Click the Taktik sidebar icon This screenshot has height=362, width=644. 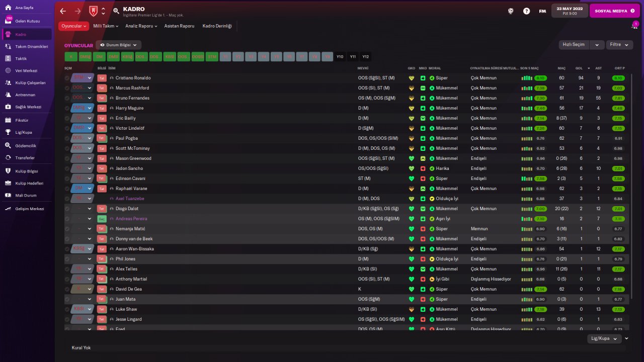pos(8,58)
